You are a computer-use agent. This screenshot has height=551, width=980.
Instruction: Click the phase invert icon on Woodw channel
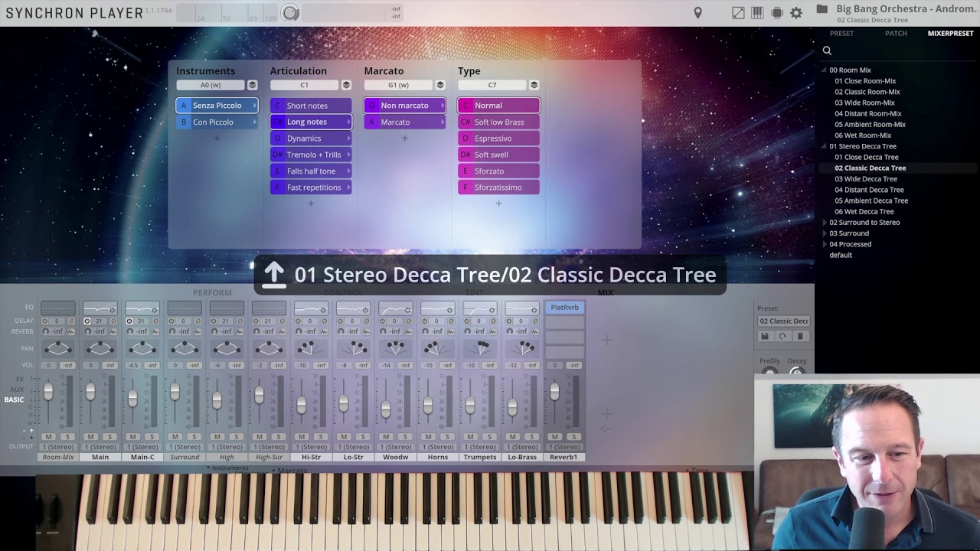[408, 321]
